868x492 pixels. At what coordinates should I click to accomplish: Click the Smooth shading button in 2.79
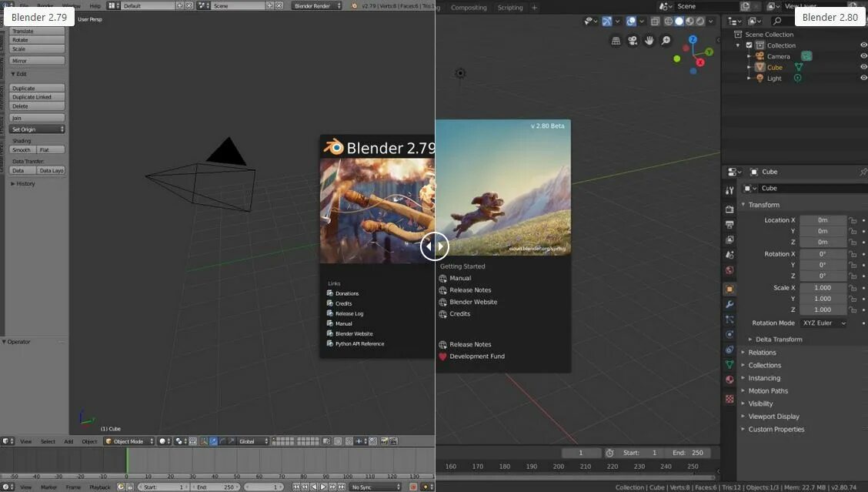[22, 149]
